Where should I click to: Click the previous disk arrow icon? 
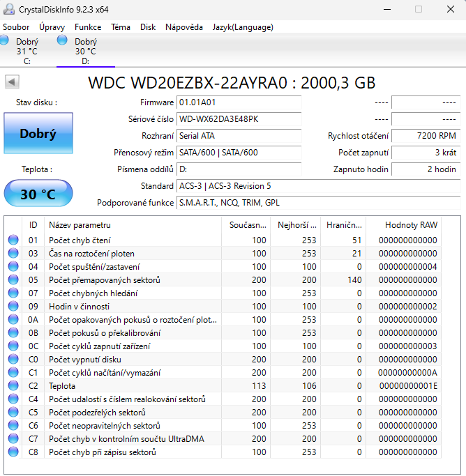[x=12, y=82]
